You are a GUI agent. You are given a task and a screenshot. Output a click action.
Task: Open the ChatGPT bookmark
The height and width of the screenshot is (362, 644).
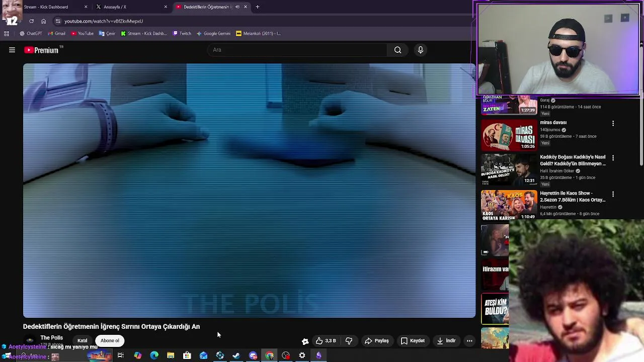[x=31, y=34]
